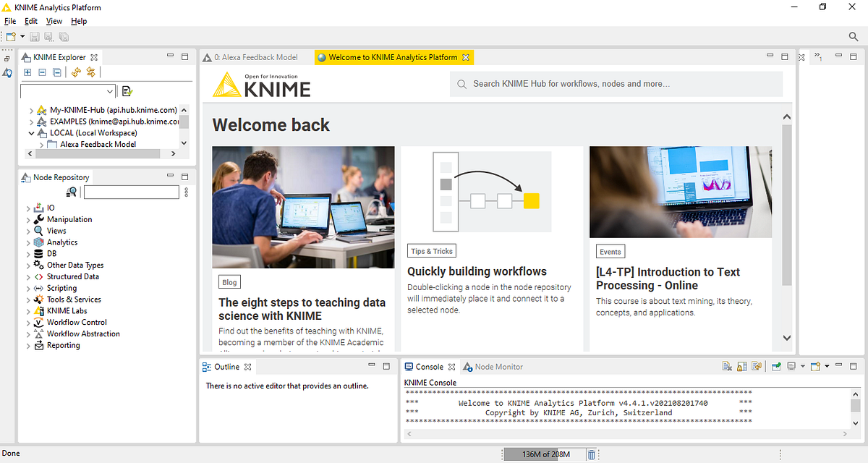Viewport: 868px width, 463px height.
Task: Pin the Console view
Action: [775, 366]
